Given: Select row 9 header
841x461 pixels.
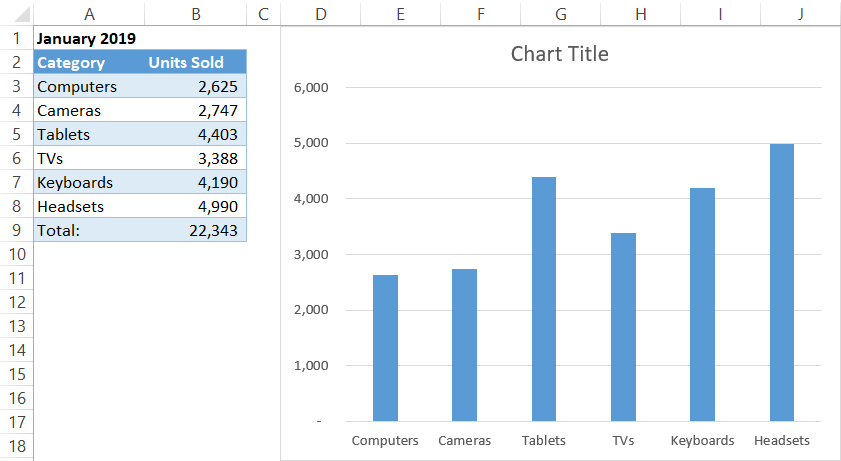Looking at the screenshot, I should pyautogui.click(x=17, y=230).
